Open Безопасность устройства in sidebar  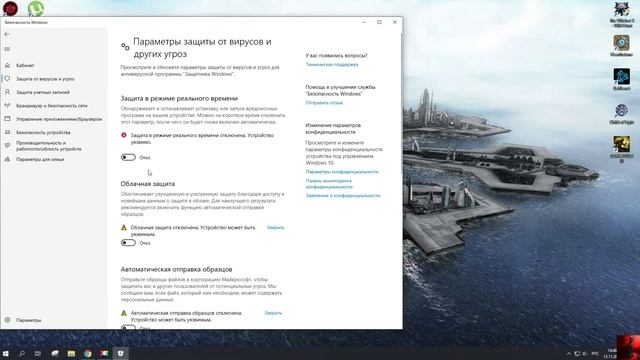click(43, 132)
